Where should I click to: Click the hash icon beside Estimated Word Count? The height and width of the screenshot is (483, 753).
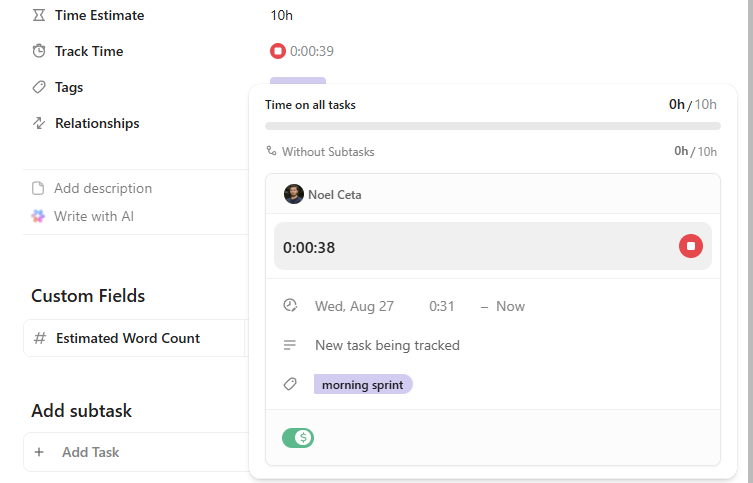(40, 338)
